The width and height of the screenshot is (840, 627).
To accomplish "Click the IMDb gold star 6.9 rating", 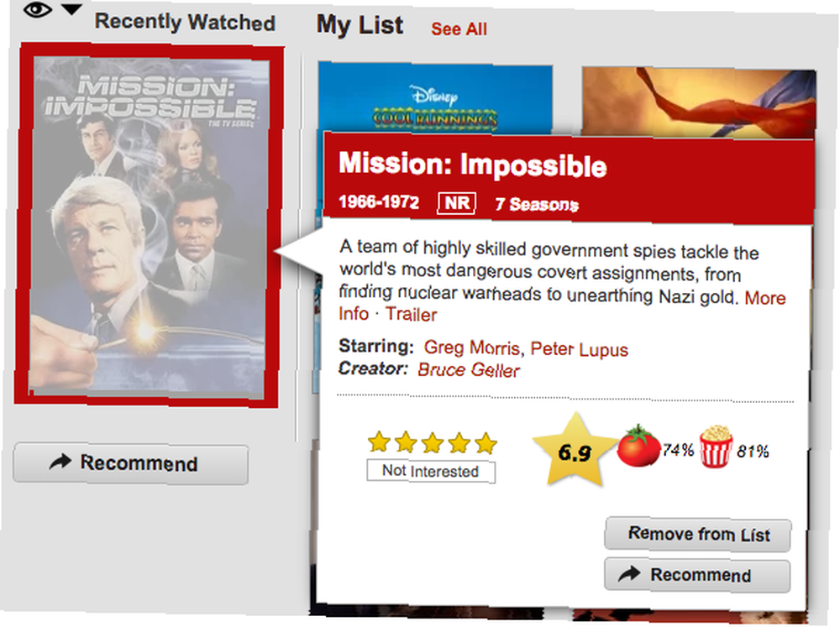I will click(x=575, y=452).
